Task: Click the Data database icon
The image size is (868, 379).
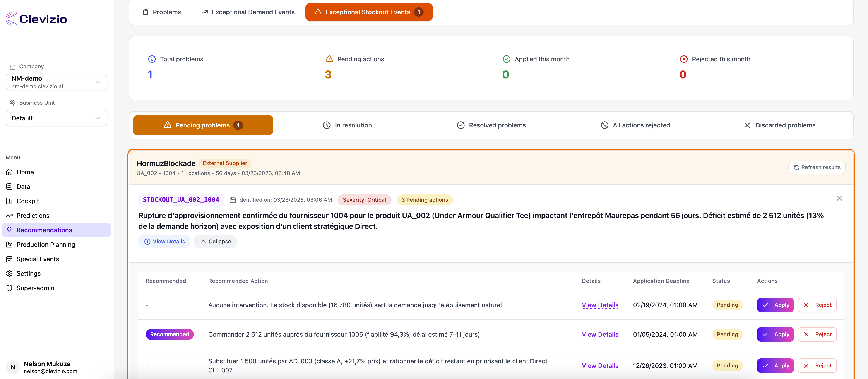Action: (10, 187)
